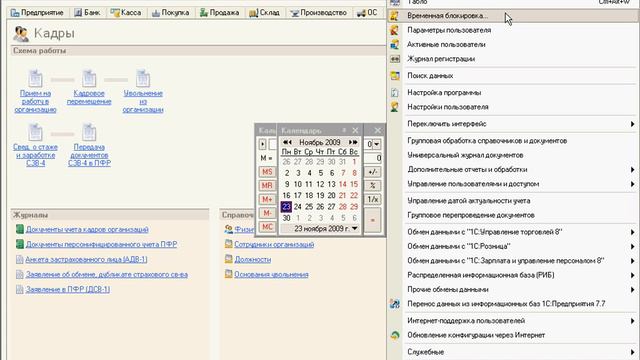This screenshot has width=640, height=360.
Task: Switch to the ОС tab
Action: pos(367,13)
